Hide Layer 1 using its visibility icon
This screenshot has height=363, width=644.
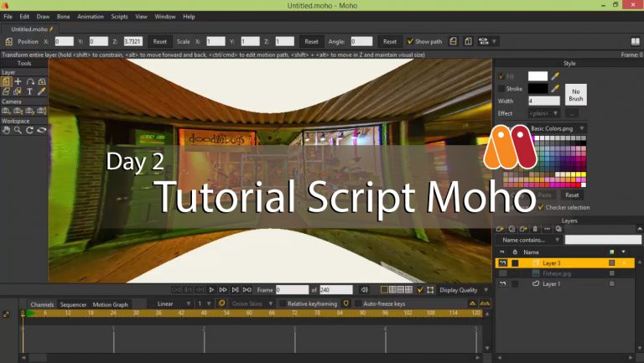coord(502,284)
